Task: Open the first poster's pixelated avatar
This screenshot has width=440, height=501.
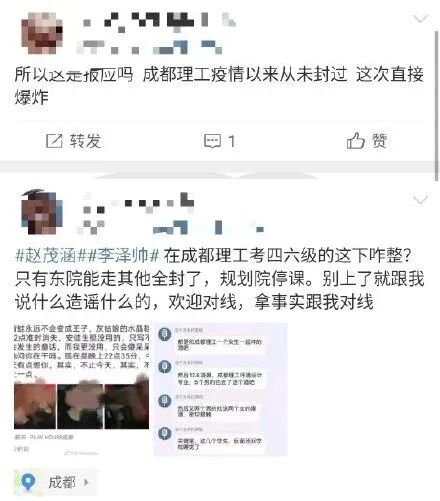Action: coord(42,33)
